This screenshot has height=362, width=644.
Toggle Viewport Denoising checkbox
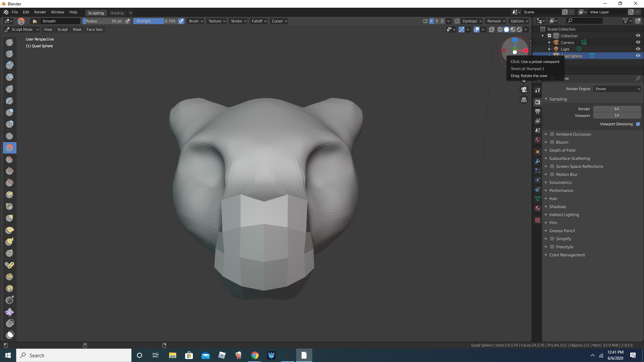click(639, 124)
